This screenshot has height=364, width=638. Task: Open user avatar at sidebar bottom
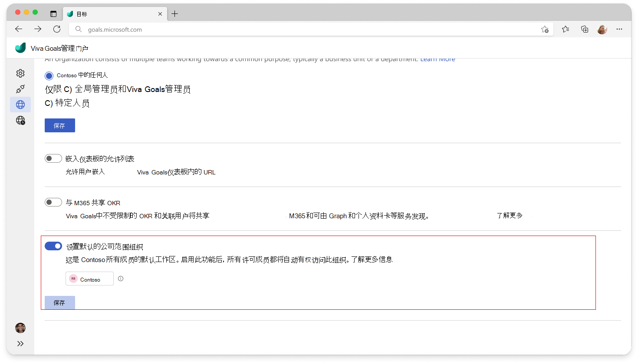coord(20,328)
